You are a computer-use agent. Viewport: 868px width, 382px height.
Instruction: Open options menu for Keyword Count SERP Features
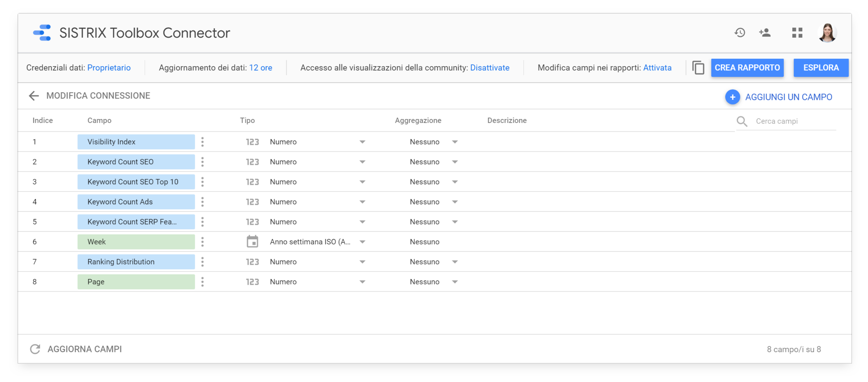click(202, 222)
